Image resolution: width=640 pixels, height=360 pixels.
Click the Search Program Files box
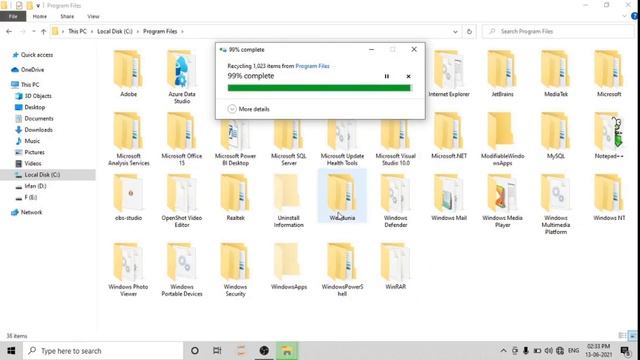[558, 31]
